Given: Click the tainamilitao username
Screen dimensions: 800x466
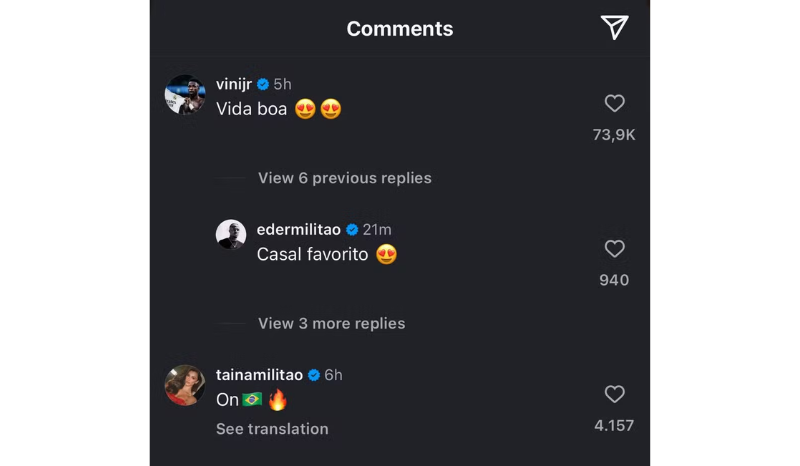Looking at the screenshot, I should point(258,374).
